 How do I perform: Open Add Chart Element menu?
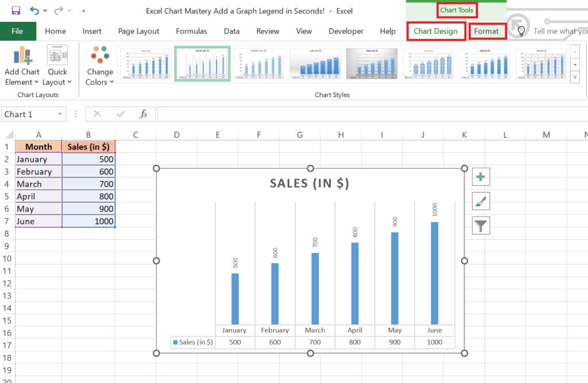tap(22, 66)
